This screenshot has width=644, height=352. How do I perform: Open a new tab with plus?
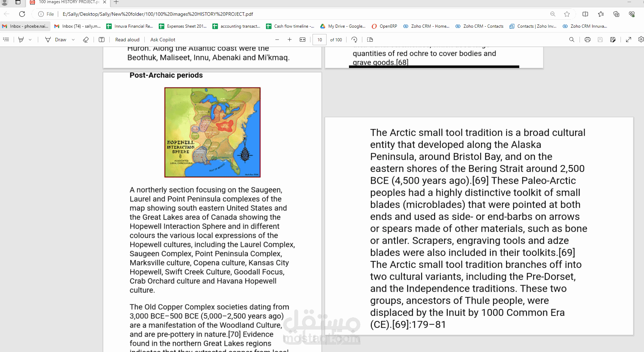coord(116,2)
